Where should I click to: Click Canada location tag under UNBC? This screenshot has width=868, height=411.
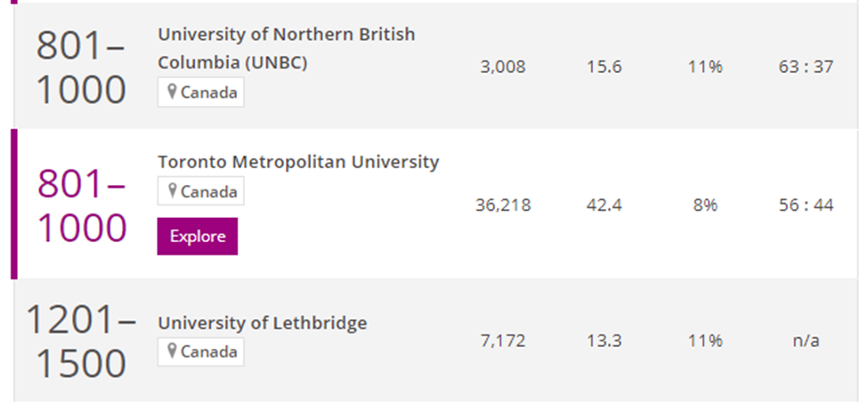tap(201, 93)
